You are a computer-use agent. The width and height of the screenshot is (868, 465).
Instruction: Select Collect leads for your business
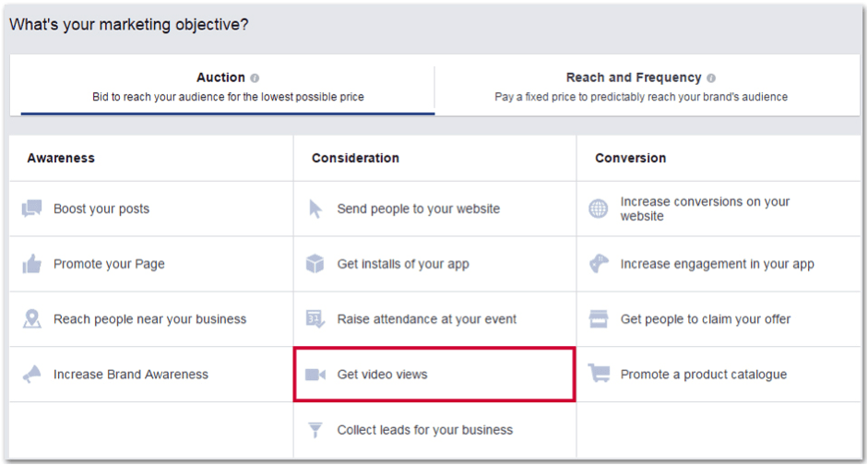(434, 430)
